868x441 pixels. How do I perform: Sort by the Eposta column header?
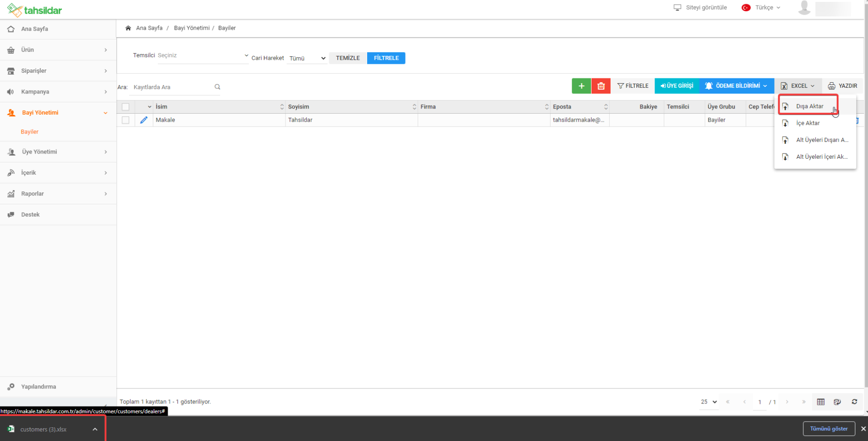coord(580,107)
